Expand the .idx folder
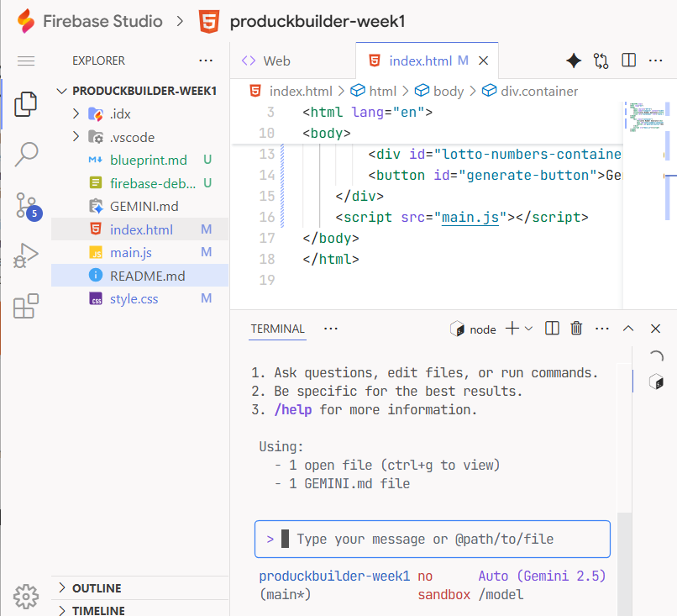Screen dimensions: 677x616 point(76,113)
